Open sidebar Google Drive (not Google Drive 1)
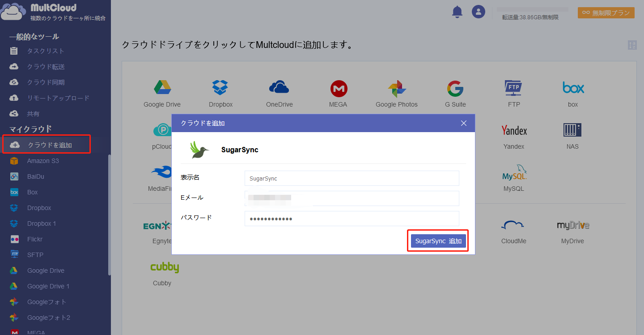644x335 pixels. coord(46,271)
